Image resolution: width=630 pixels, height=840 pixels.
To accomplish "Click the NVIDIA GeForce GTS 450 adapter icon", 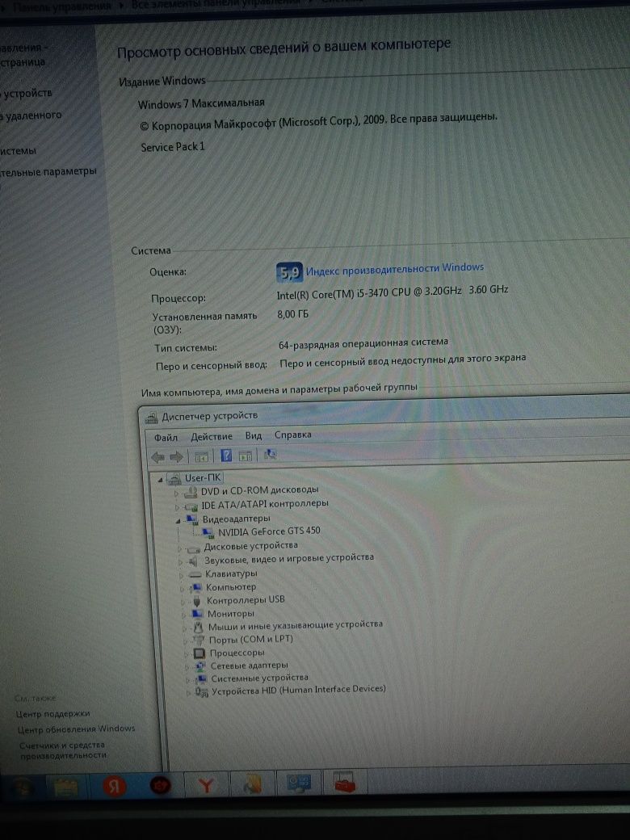I will tap(208, 533).
